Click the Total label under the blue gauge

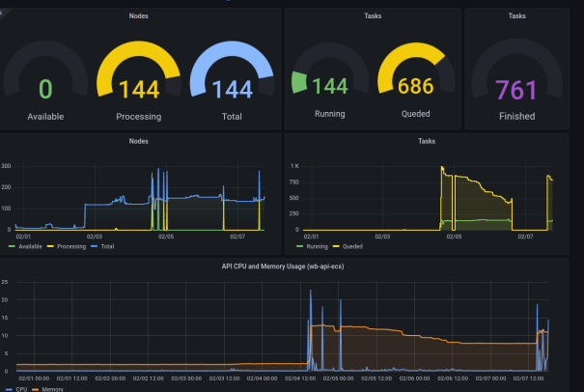(232, 117)
